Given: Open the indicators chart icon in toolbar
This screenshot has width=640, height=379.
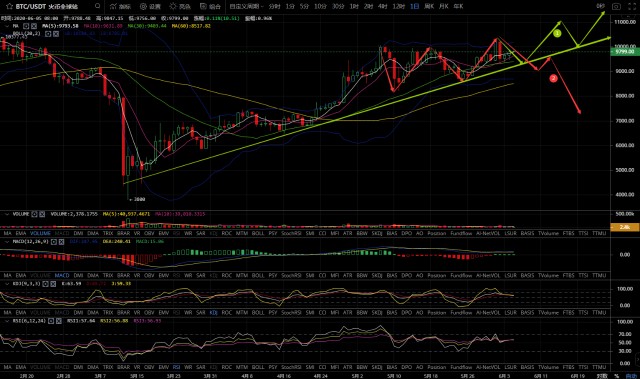Looking at the screenshot, I should pyautogui.click(x=120, y=6).
